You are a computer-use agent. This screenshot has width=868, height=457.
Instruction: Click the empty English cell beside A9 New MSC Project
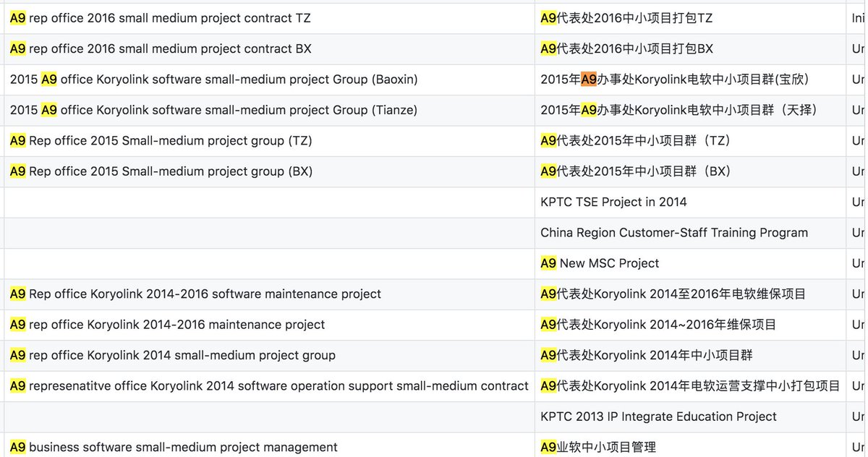269,263
